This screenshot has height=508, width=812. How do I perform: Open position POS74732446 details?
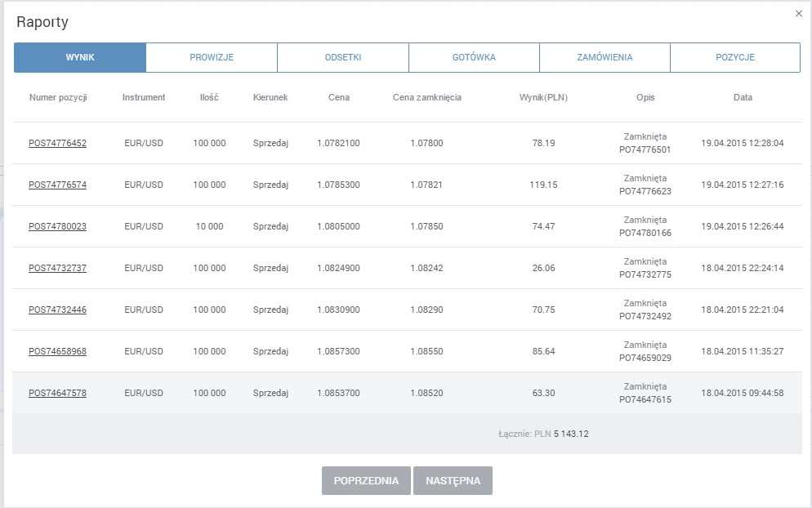tap(57, 310)
